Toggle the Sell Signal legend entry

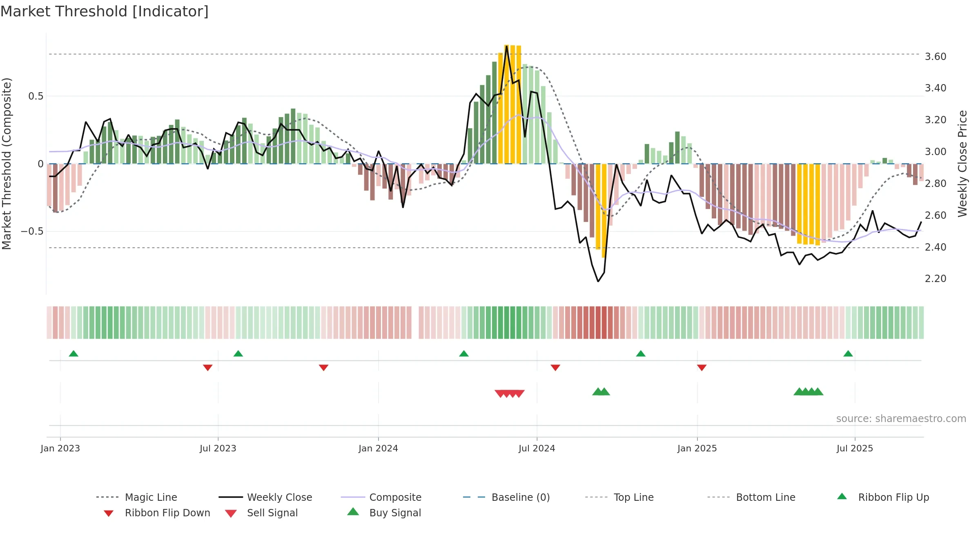click(261, 513)
